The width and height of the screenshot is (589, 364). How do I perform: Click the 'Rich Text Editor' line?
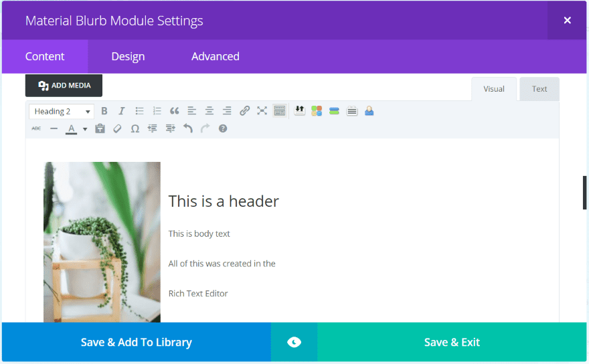[198, 293]
